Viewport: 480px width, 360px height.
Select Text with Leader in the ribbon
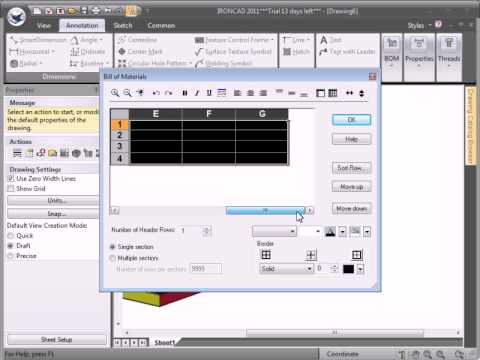click(x=347, y=52)
